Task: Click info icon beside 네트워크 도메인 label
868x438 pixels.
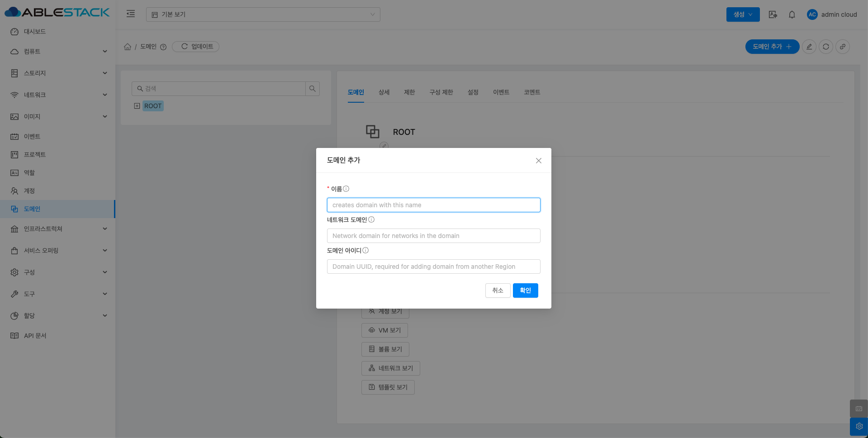Action: 371,219
